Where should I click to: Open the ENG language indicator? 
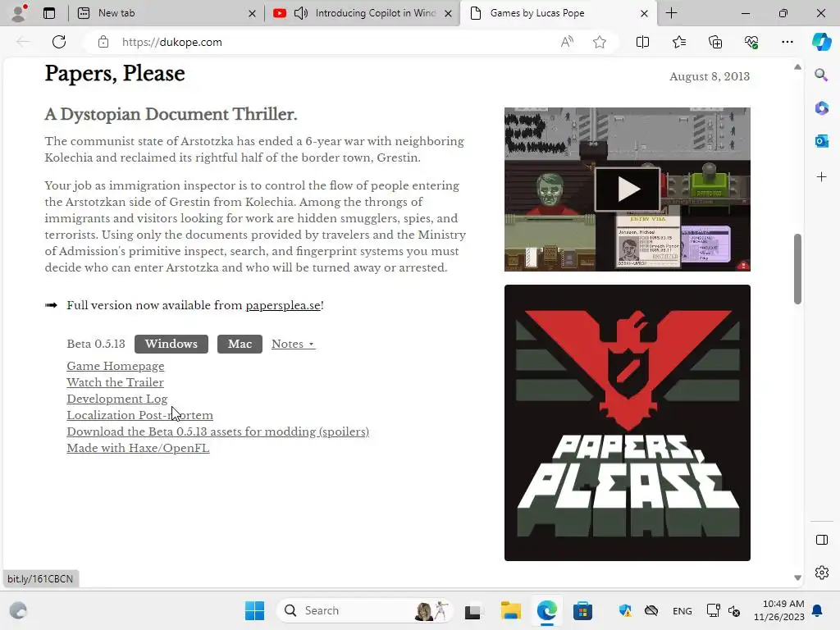click(x=682, y=610)
